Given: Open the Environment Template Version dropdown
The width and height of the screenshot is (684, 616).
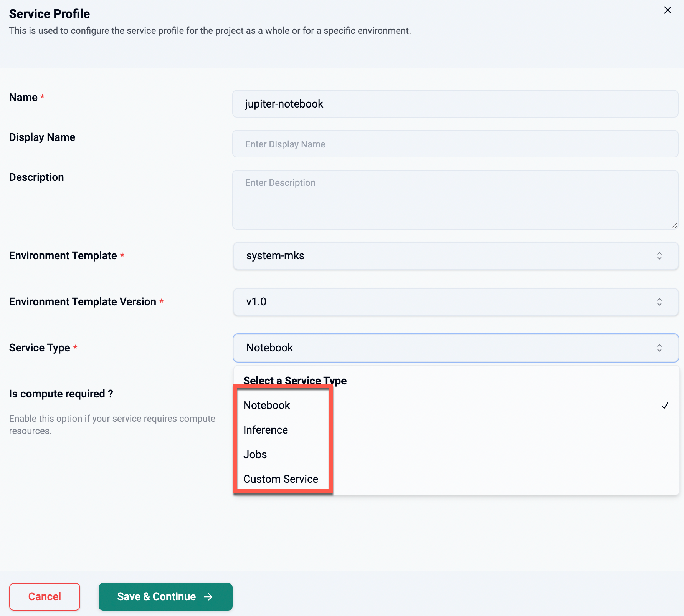Looking at the screenshot, I should click(456, 302).
